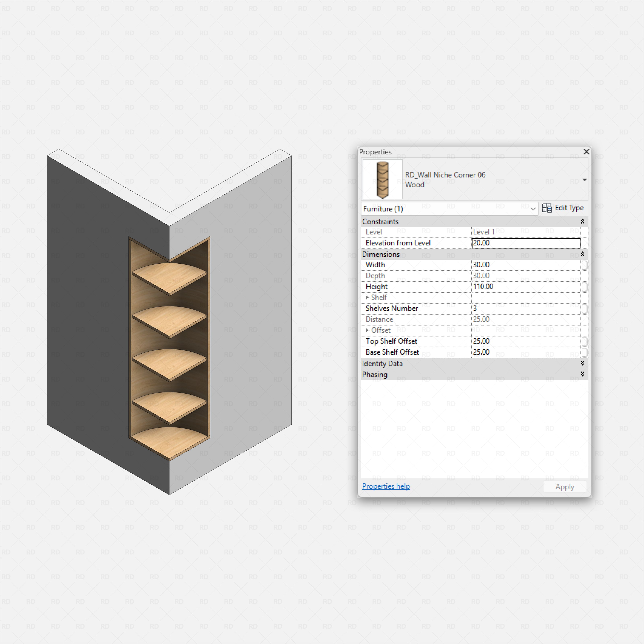Expand the Offset parameter group
644x644 pixels.
[x=368, y=330]
